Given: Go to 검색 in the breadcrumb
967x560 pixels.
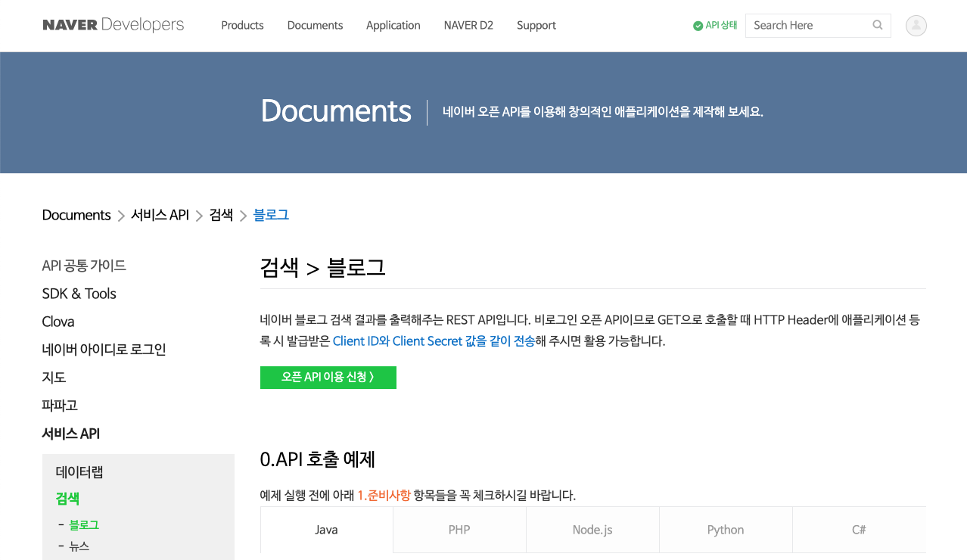Looking at the screenshot, I should point(221,215).
